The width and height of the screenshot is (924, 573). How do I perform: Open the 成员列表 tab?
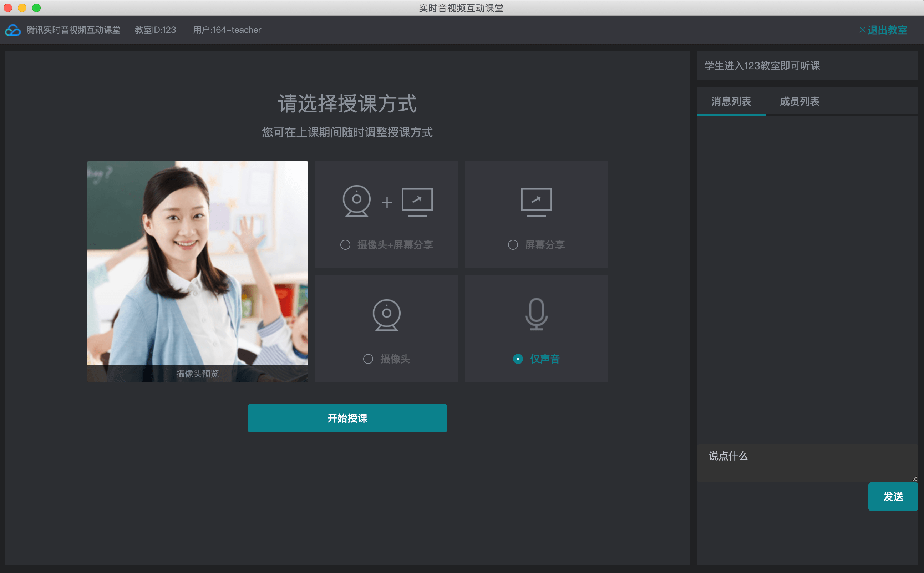(x=799, y=101)
